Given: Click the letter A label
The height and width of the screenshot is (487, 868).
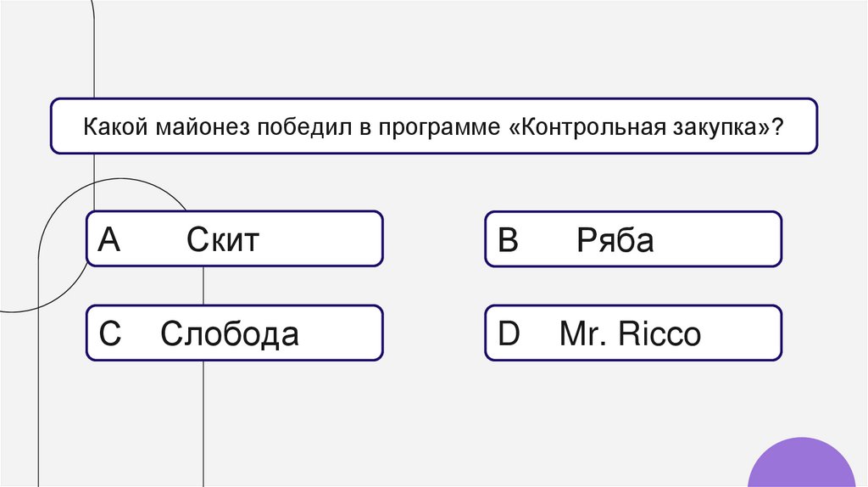Looking at the screenshot, I should [x=109, y=241].
